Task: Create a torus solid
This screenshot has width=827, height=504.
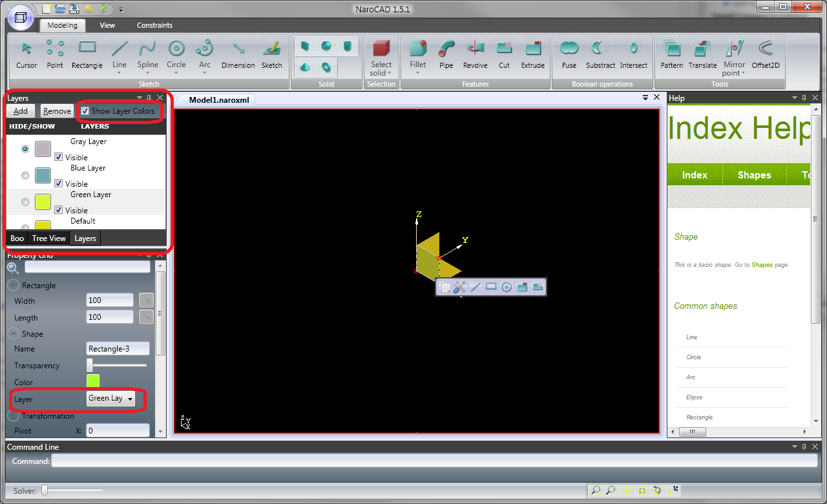Action: [x=326, y=67]
